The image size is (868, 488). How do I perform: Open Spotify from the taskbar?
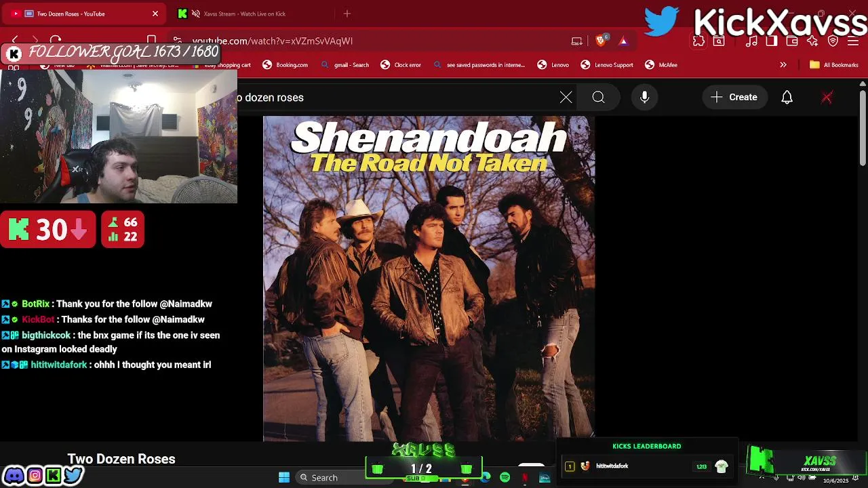pos(505,477)
